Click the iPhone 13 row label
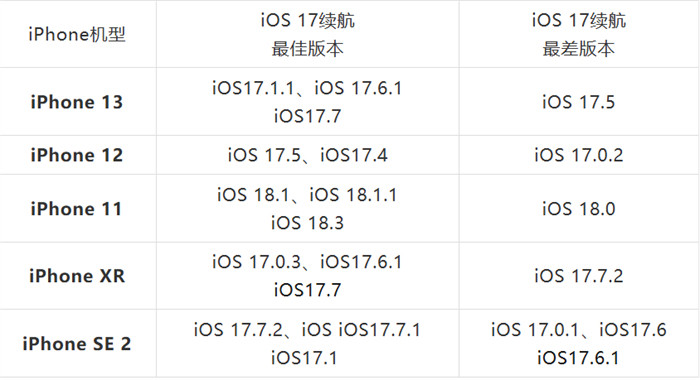The height and width of the screenshot is (380, 700). pos(77,102)
